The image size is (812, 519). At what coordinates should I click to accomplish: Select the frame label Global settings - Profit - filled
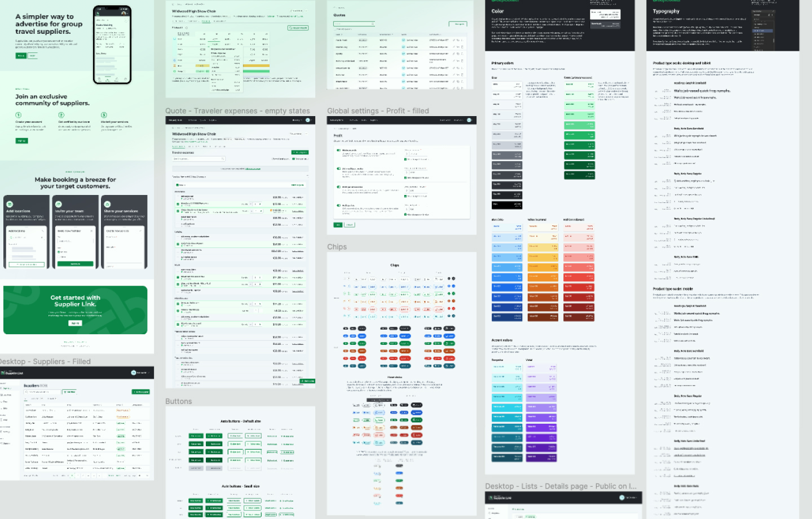378,111
